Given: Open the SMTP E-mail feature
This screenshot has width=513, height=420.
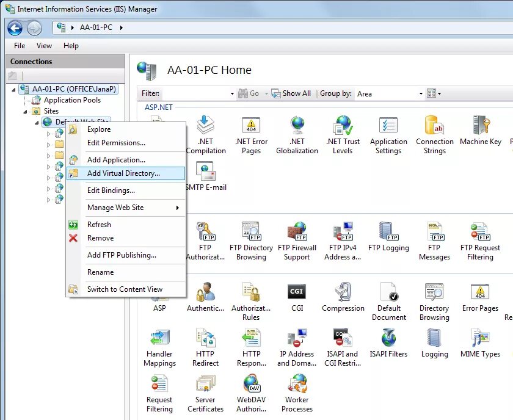Looking at the screenshot, I should 205,176.
